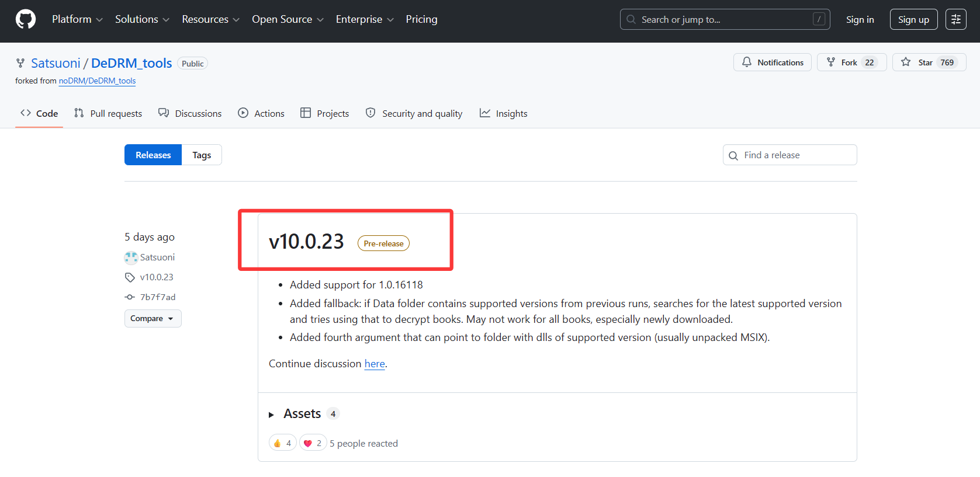This screenshot has width=980, height=477.
Task: Open the Insights tab
Action: 503,113
